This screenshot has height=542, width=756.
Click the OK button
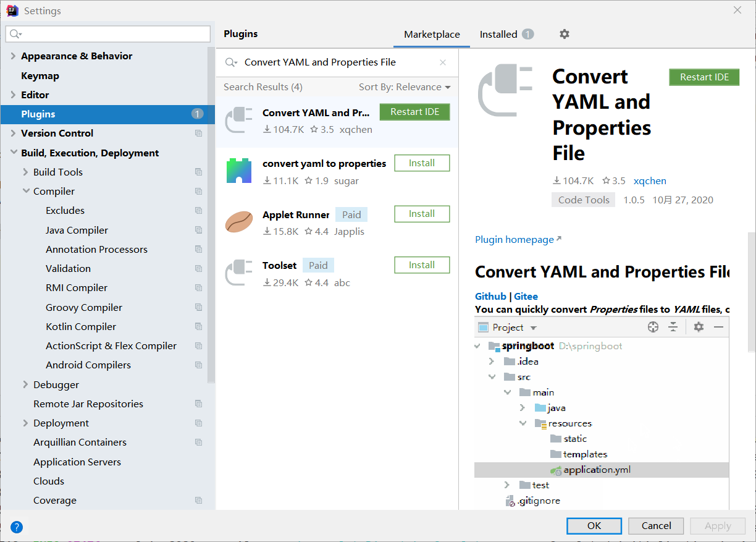point(594,526)
